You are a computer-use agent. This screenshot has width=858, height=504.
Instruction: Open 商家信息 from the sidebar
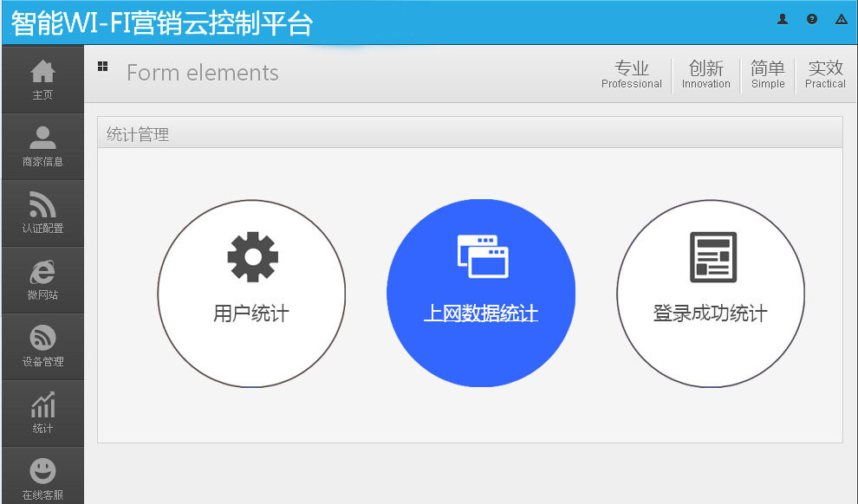point(42,139)
